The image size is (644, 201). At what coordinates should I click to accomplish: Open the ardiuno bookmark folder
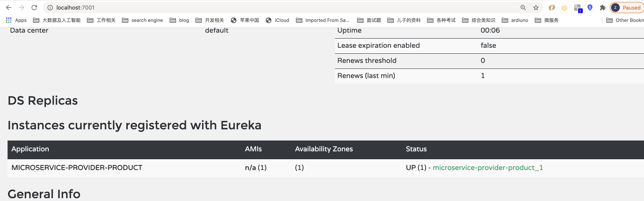click(515, 20)
